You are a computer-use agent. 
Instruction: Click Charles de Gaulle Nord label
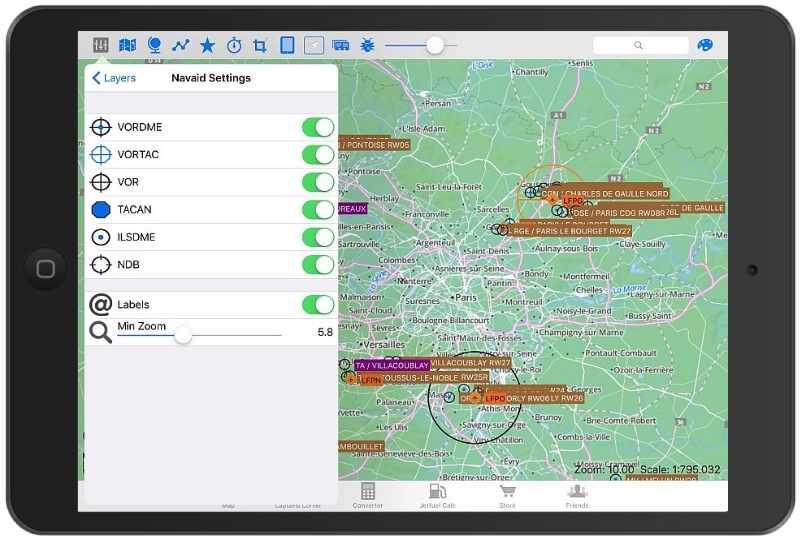pos(606,194)
